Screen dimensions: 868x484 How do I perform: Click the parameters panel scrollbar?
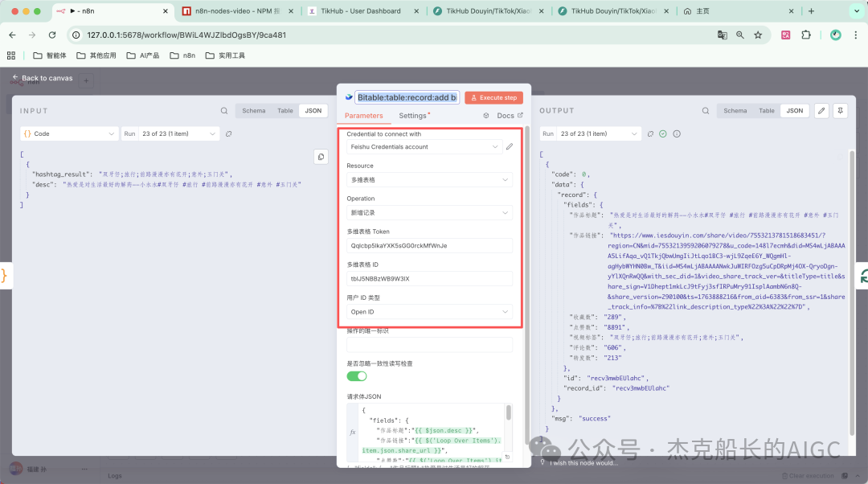click(527, 285)
